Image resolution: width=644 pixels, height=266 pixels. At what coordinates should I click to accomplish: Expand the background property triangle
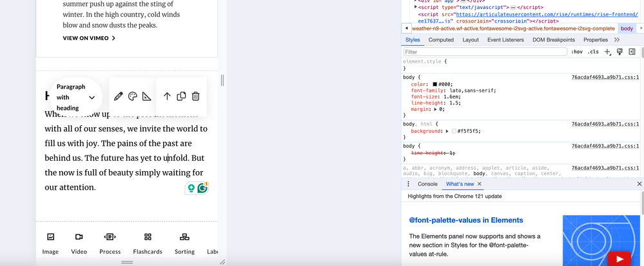(x=447, y=131)
